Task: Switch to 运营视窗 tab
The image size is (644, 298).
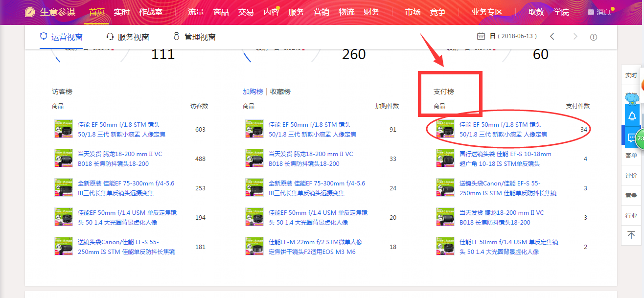Action: (61, 37)
